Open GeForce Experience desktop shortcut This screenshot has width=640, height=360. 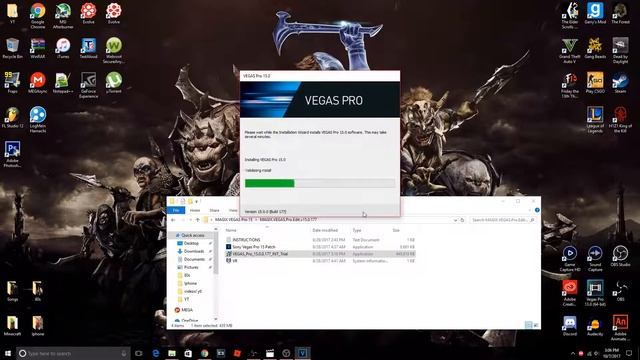coord(88,85)
